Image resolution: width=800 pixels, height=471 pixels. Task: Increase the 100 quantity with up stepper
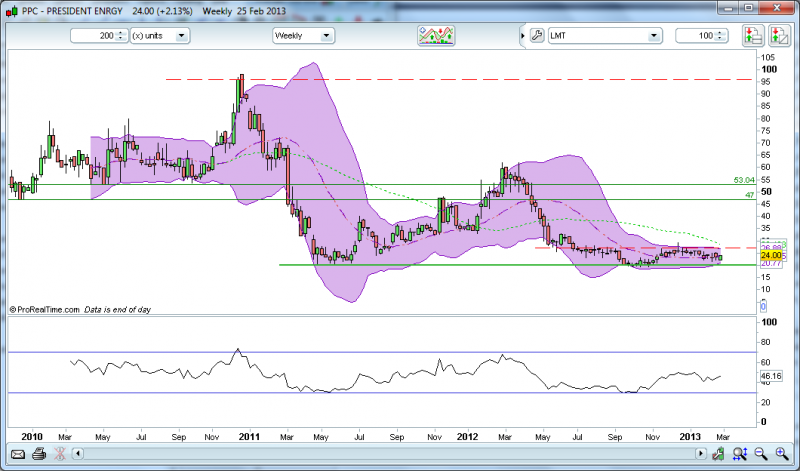[720, 33]
